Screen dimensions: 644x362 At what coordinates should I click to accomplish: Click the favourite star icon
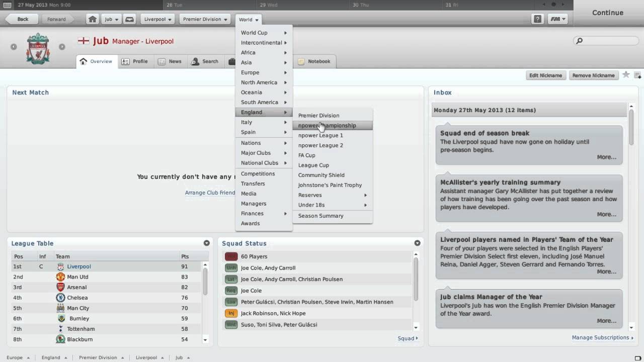coord(626,75)
